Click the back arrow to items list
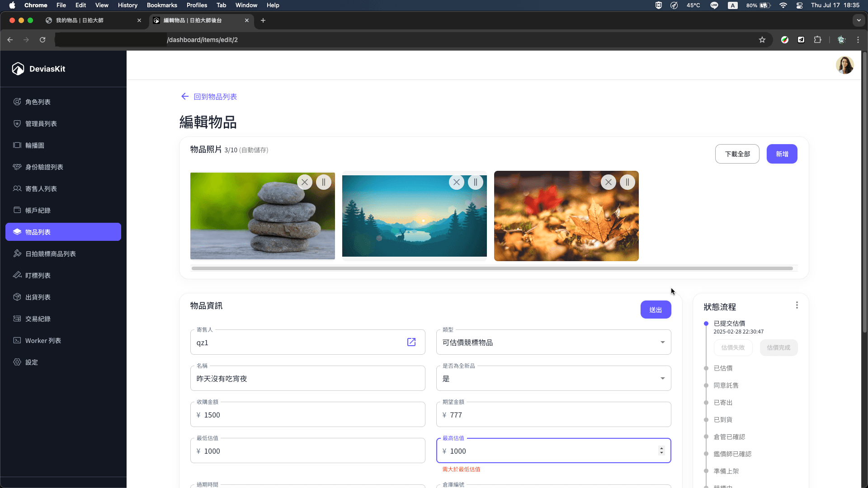Screen dimensions: 868x488 click(184, 96)
